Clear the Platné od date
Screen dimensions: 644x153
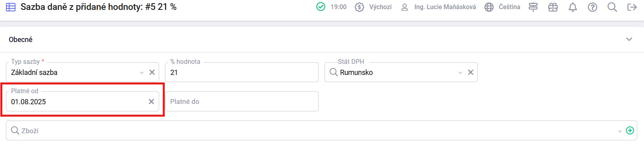151,101
